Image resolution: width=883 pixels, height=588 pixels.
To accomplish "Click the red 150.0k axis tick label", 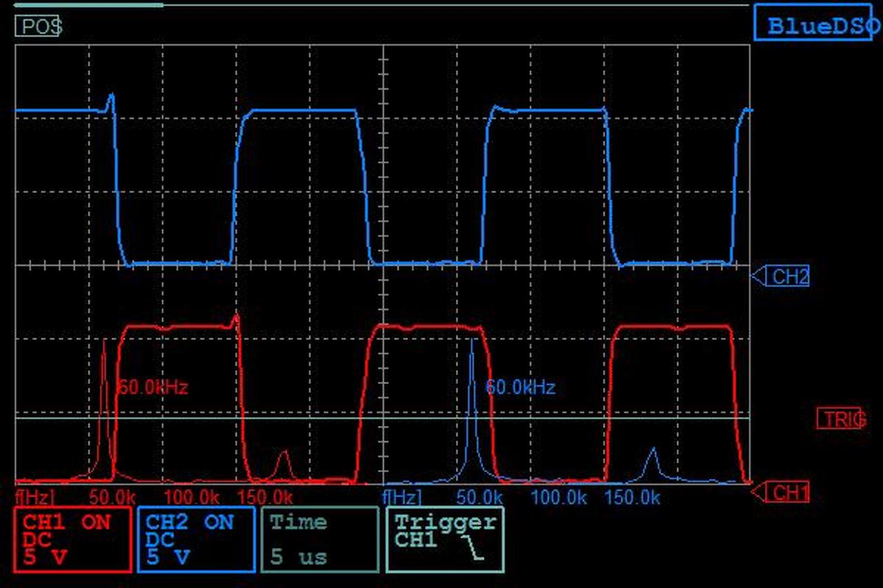I will click(266, 497).
